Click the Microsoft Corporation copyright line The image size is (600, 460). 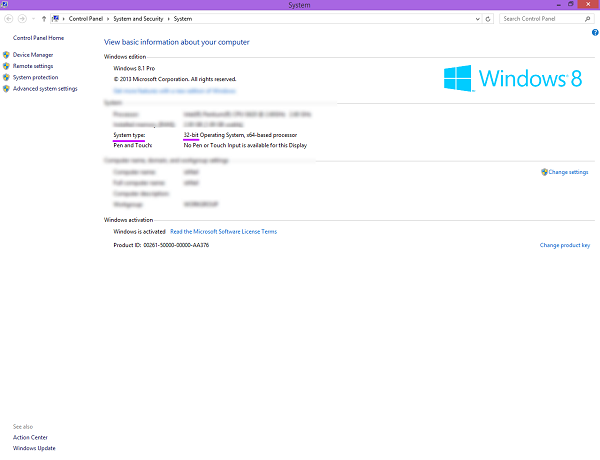175,79
